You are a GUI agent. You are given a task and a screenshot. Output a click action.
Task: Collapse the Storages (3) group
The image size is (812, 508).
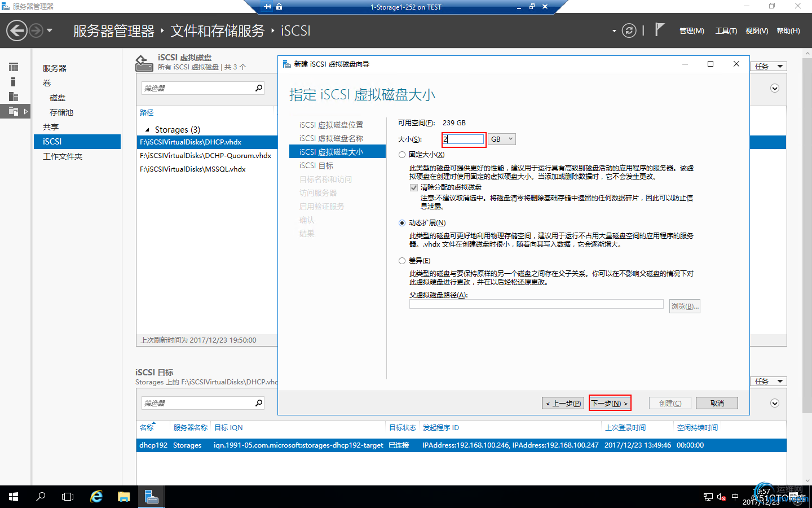pos(147,130)
